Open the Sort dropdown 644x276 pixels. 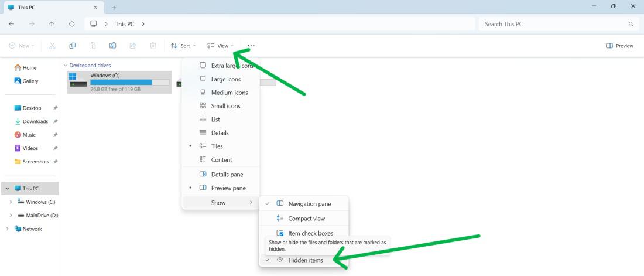[183, 46]
